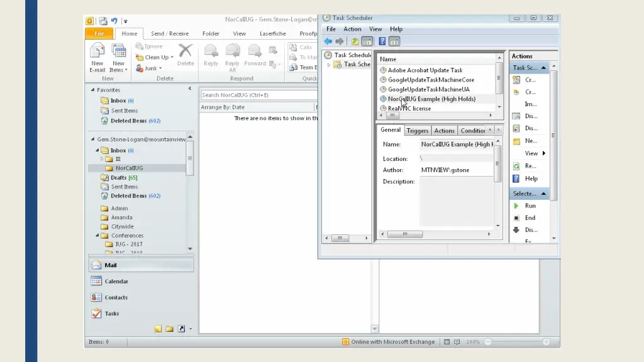This screenshot has width=644, height=362.
Task: Click task Name field in General tab
Action: (457, 144)
